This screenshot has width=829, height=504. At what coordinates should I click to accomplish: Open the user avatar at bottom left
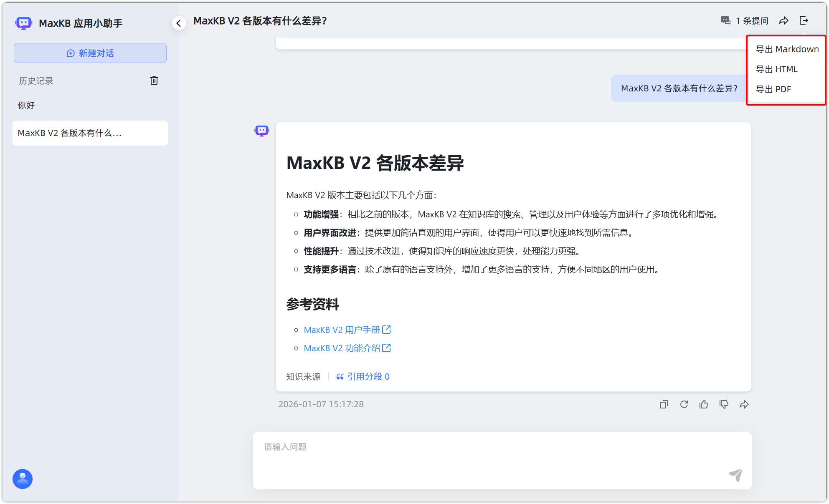coord(23,479)
